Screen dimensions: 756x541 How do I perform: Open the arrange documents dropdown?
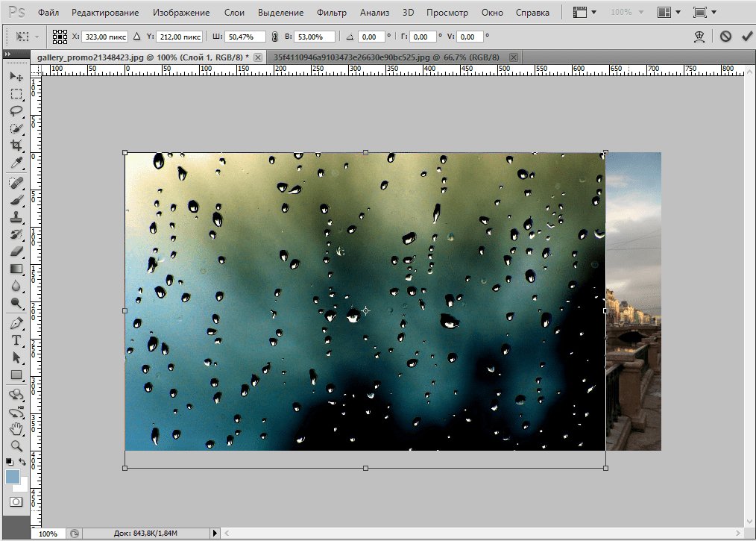click(669, 13)
